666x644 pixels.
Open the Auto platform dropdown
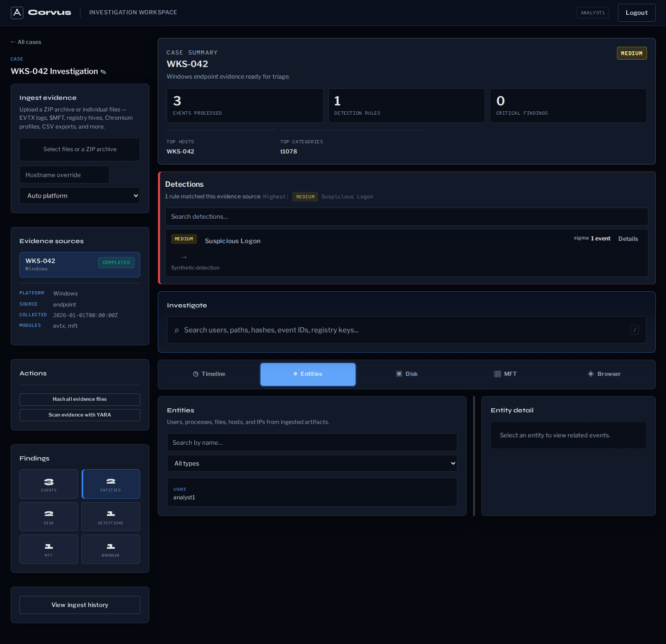click(80, 196)
